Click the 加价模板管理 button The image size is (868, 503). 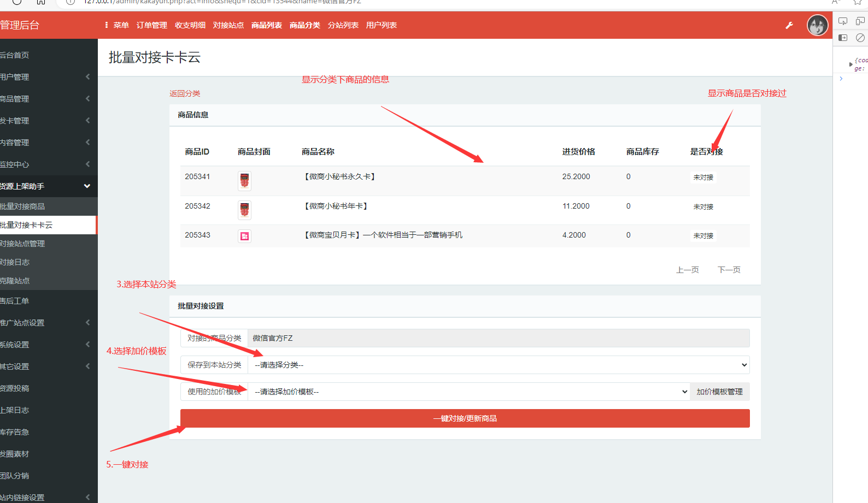coord(719,392)
